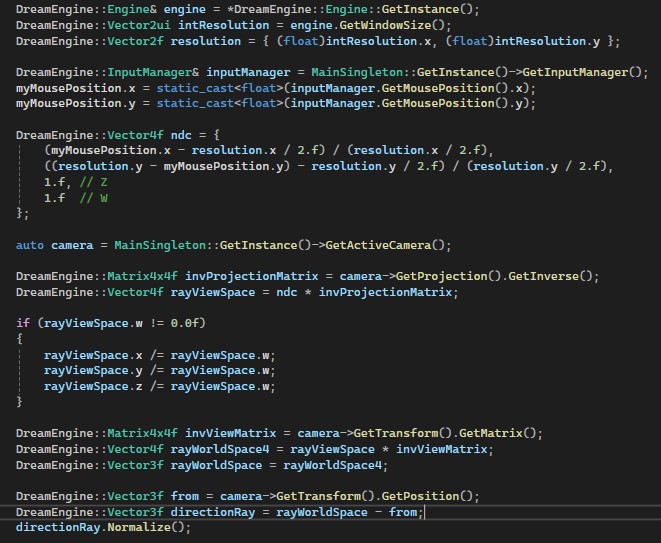Click invViewMatrix declaration name
661x543 pixels.
[231, 433]
